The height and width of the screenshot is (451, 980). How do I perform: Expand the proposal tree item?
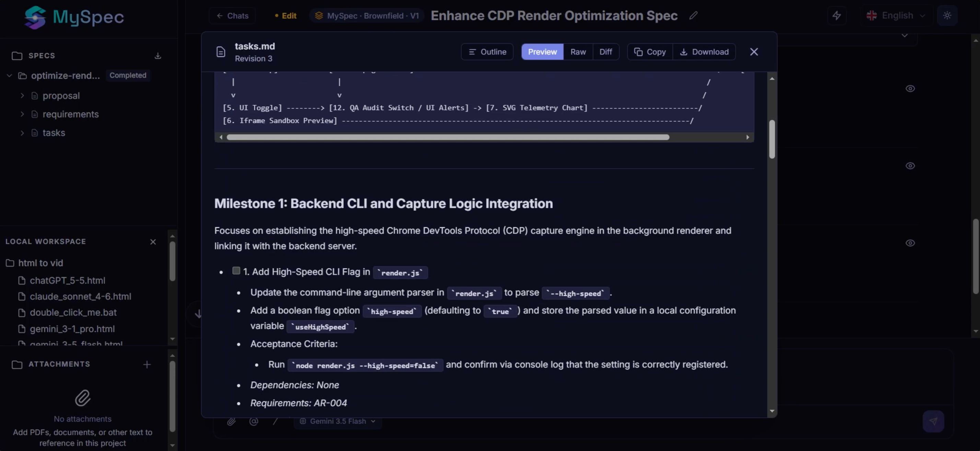(x=22, y=96)
